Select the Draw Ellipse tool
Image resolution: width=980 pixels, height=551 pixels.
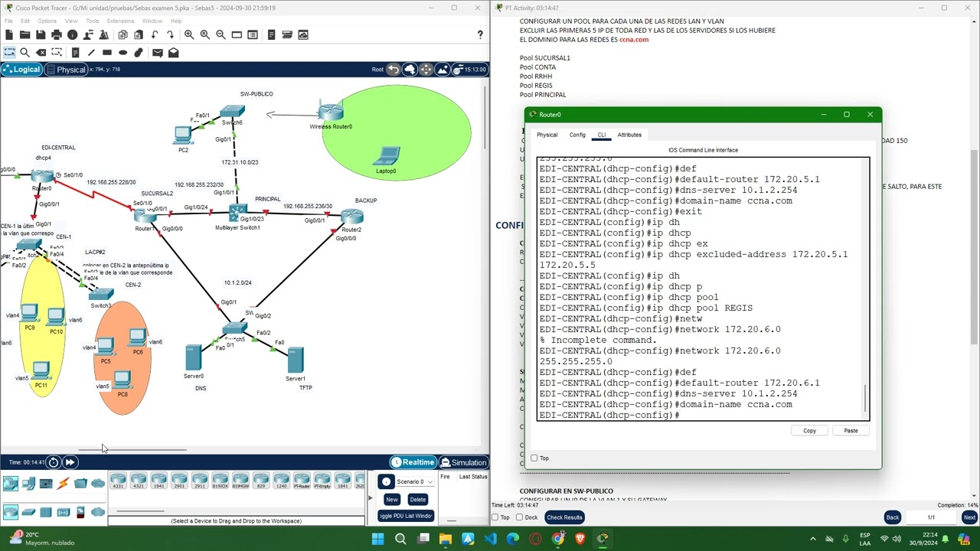(x=122, y=52)
